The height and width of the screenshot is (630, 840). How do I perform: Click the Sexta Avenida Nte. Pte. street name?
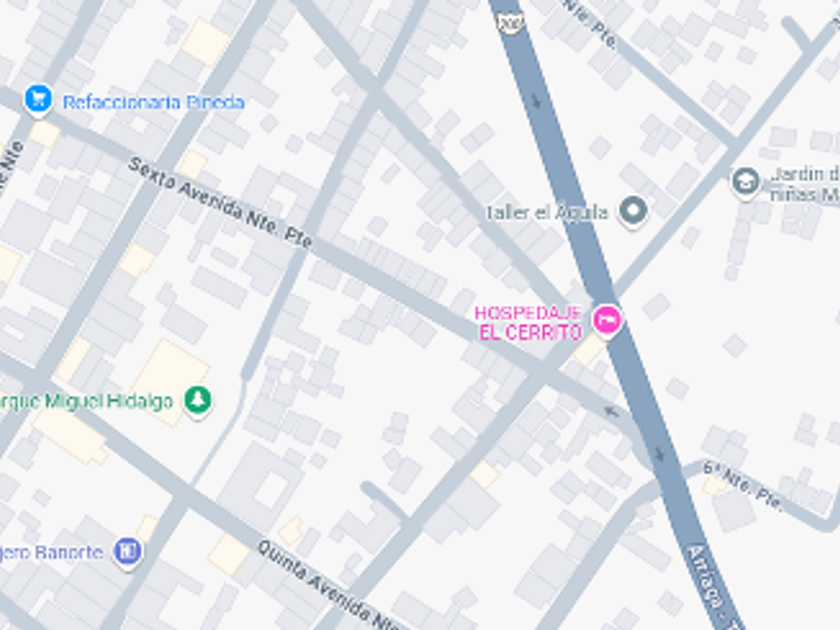click(220, 203)
